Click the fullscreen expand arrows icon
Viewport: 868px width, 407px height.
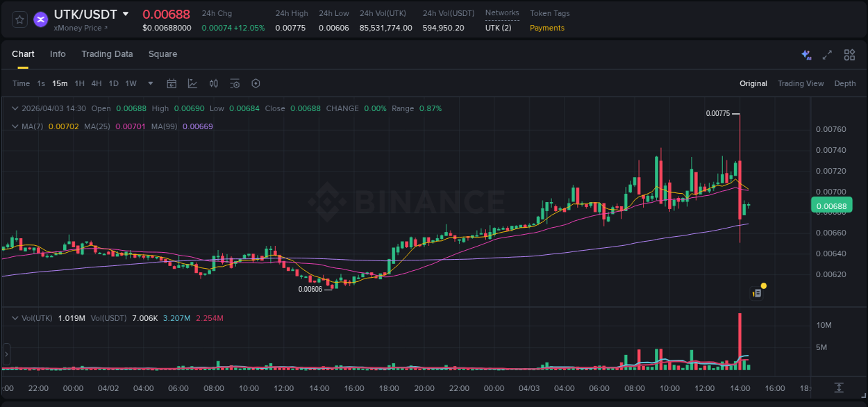tap(827, 54)
